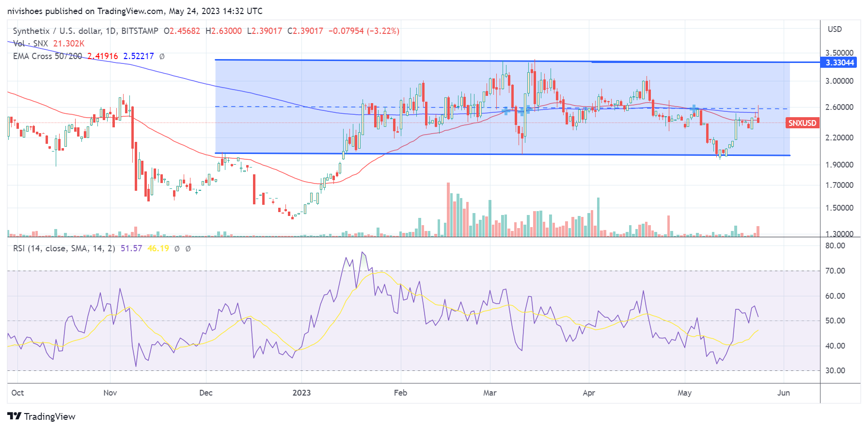Click the Mar label on the time axis
The width and height of the screenshot is (868, 429).
click(489, 393)
